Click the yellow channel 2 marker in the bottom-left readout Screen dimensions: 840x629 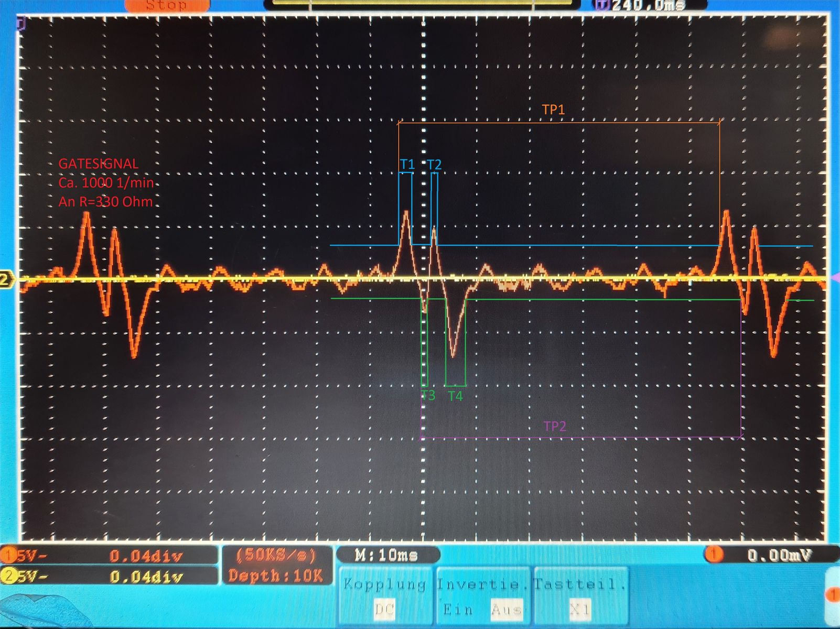9,576
